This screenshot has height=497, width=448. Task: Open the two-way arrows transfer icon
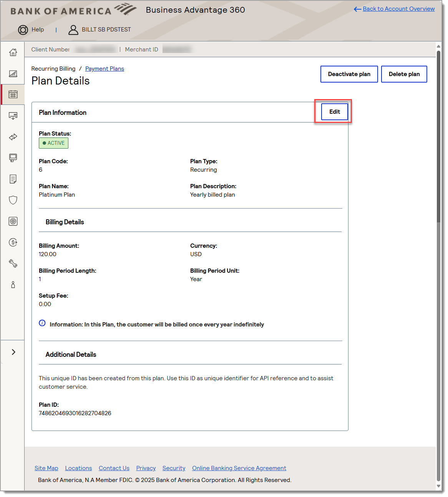[x=13, y=137]
